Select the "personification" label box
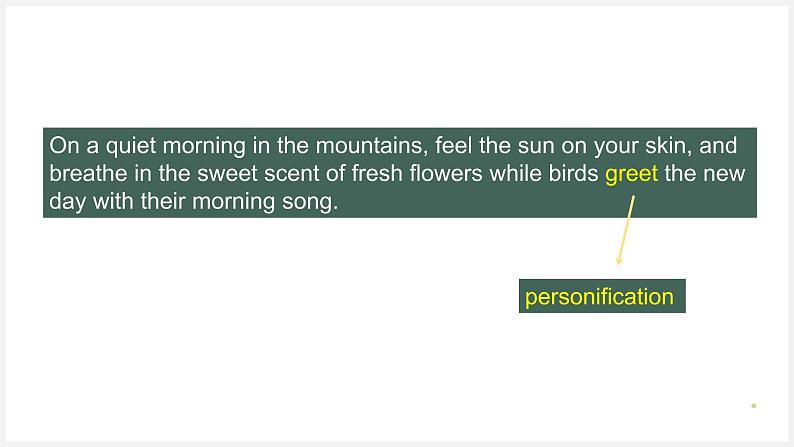 (602, 296)
